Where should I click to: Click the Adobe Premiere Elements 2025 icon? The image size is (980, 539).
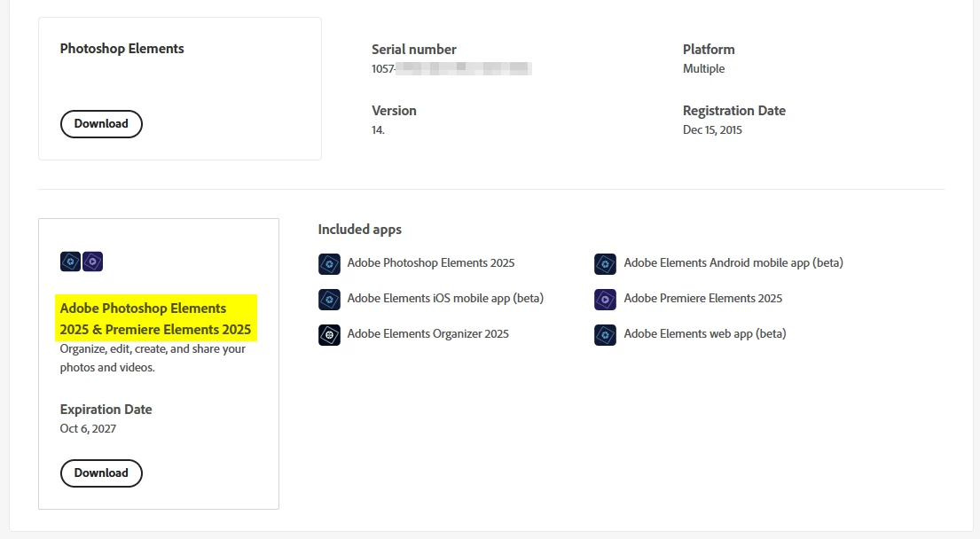point(605,299)
